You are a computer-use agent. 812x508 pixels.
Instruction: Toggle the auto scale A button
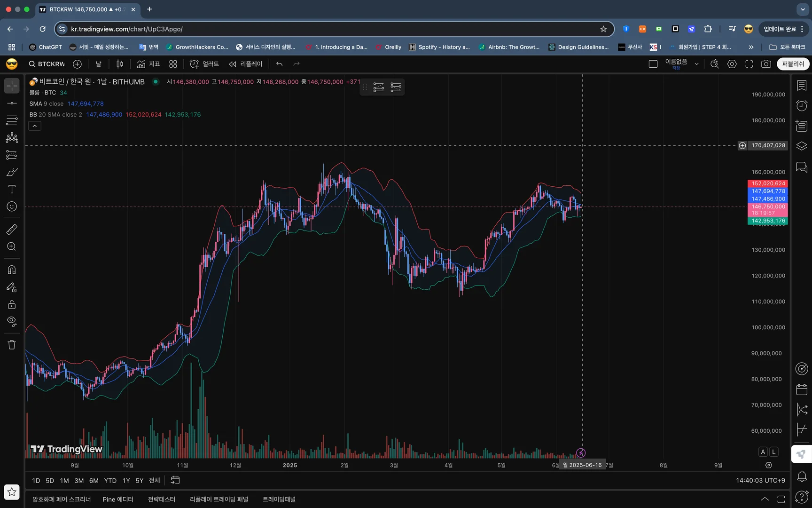(x=763, y=452)
